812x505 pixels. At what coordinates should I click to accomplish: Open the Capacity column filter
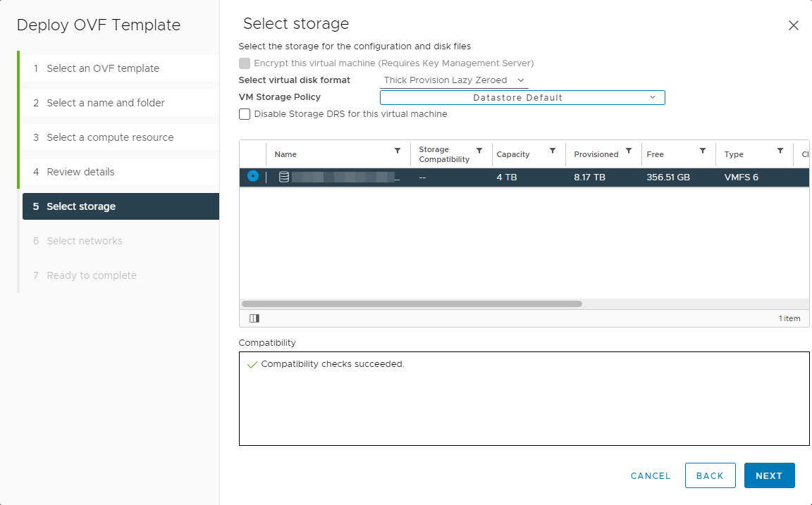[553, 151]
